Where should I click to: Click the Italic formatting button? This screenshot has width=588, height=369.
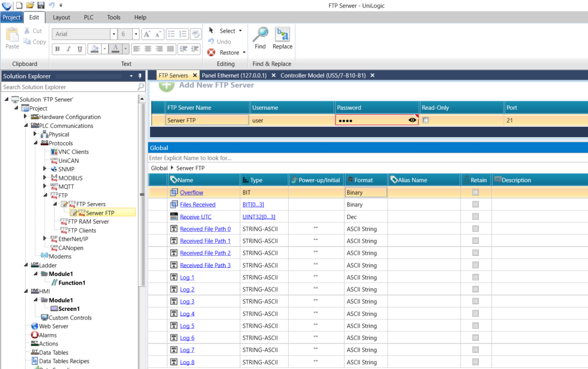68,49
